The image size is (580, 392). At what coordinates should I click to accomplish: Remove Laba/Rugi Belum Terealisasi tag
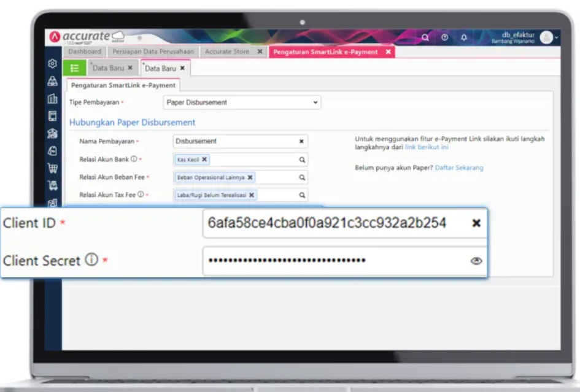(252, 195)
